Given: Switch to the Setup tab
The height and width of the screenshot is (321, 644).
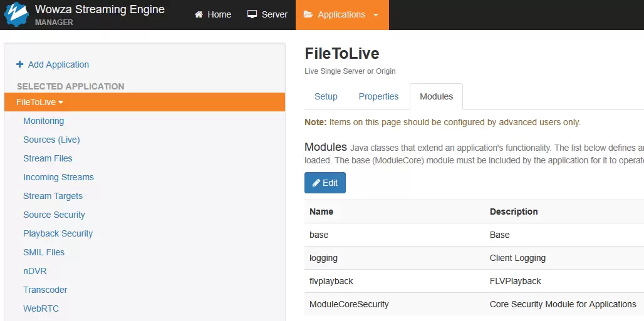Looking at the screenshot, I should [326, 96].
